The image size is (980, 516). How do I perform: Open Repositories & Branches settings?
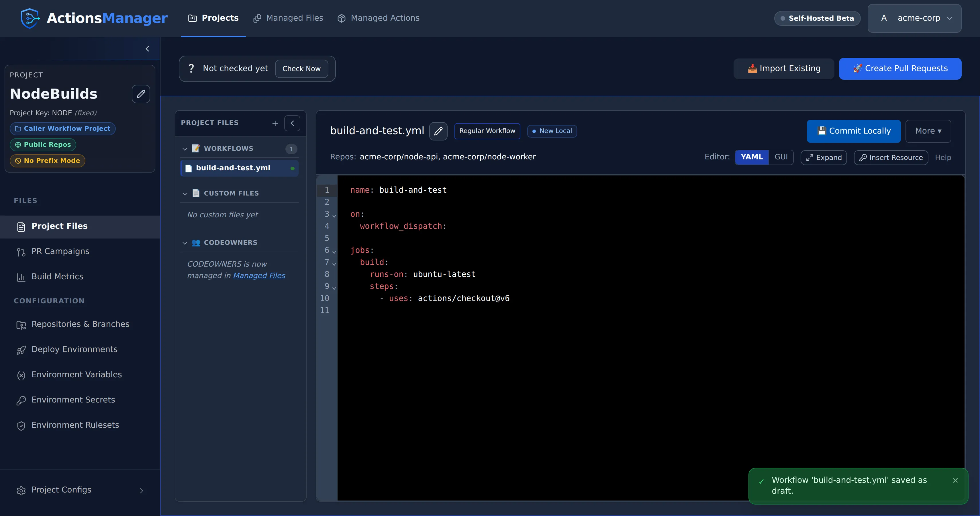(80, 324)
